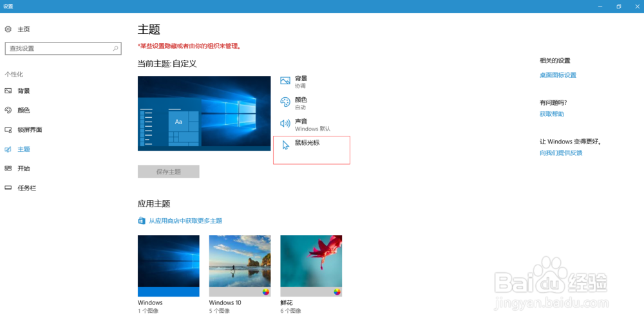Image resolution: width=644 pixels, height=325 pixels.
Task: Click the 主题 page title
Action: point(149,30)
